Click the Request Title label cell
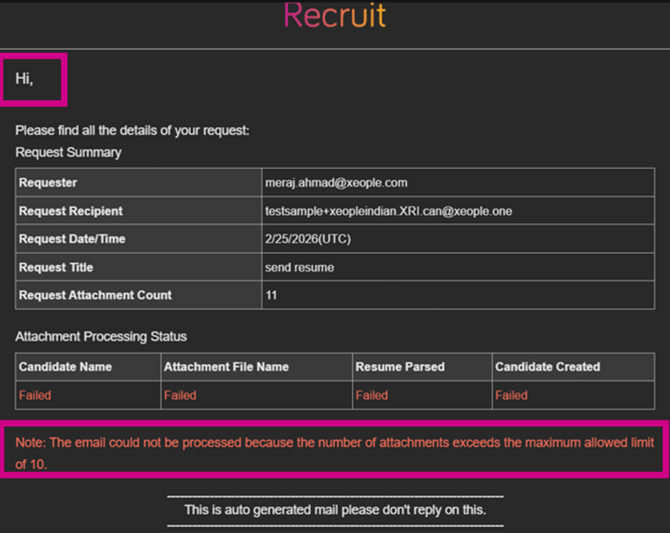The image size is (670, 533). click(56, 267)
